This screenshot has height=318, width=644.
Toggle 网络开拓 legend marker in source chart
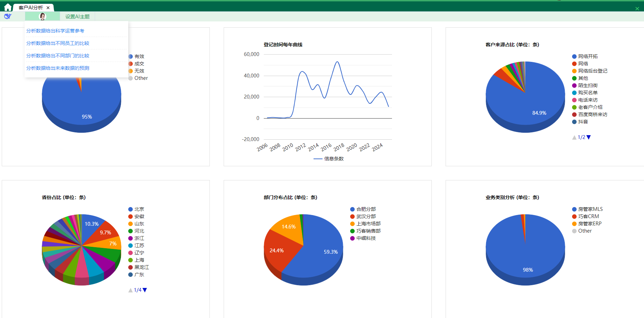pos(574,56)
